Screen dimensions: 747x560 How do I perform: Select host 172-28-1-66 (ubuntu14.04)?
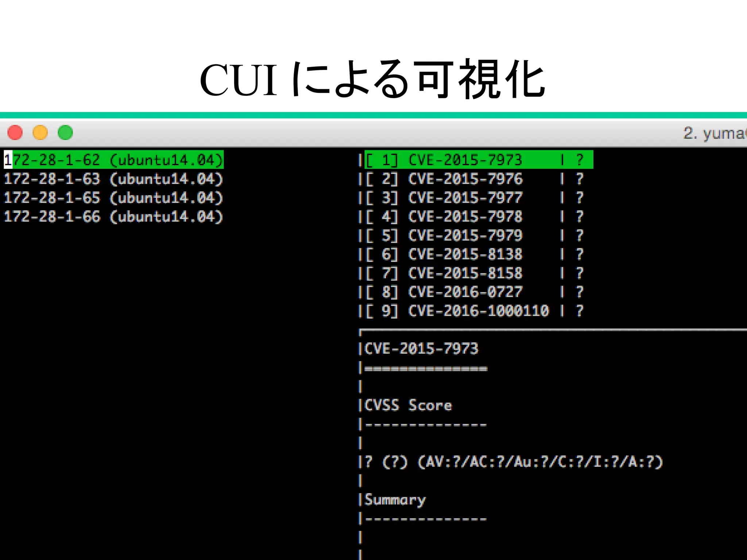[x=113, y=217]
